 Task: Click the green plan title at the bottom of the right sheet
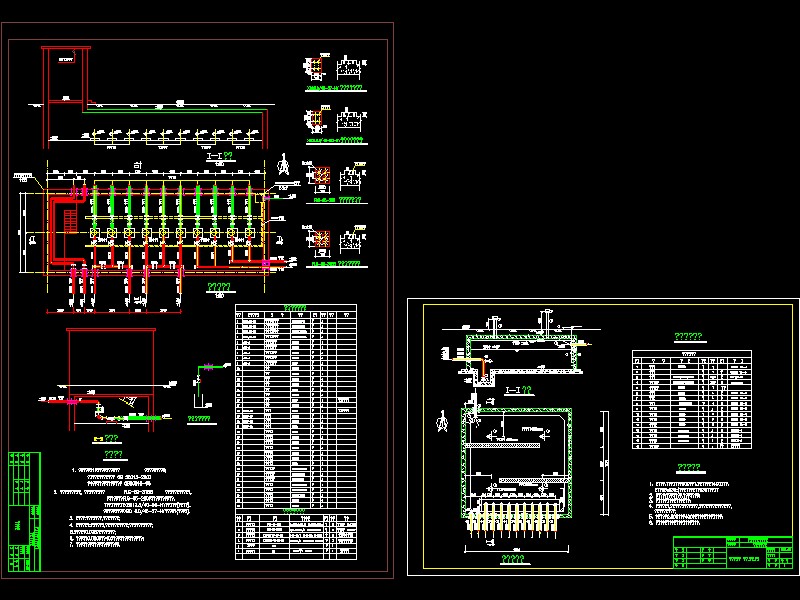513,559
